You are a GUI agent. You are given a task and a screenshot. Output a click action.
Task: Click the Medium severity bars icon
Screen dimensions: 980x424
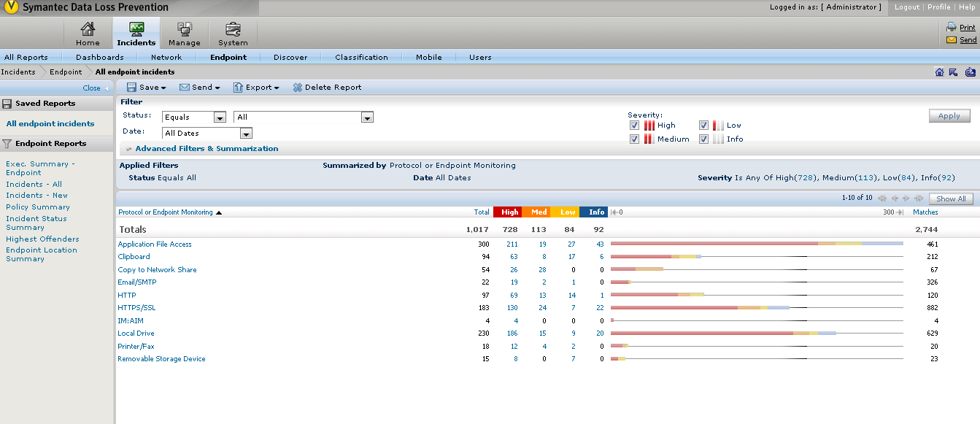point(649,139)
